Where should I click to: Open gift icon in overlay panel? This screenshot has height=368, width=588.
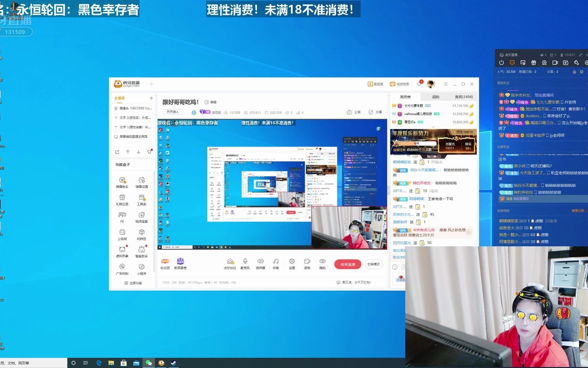tap(534, 63)
